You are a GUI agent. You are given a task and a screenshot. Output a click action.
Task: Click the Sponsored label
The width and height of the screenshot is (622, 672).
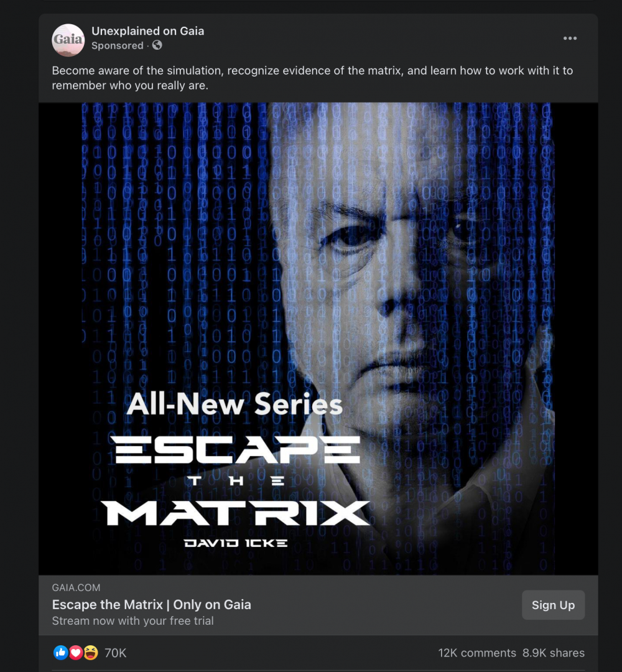[118, 45]
